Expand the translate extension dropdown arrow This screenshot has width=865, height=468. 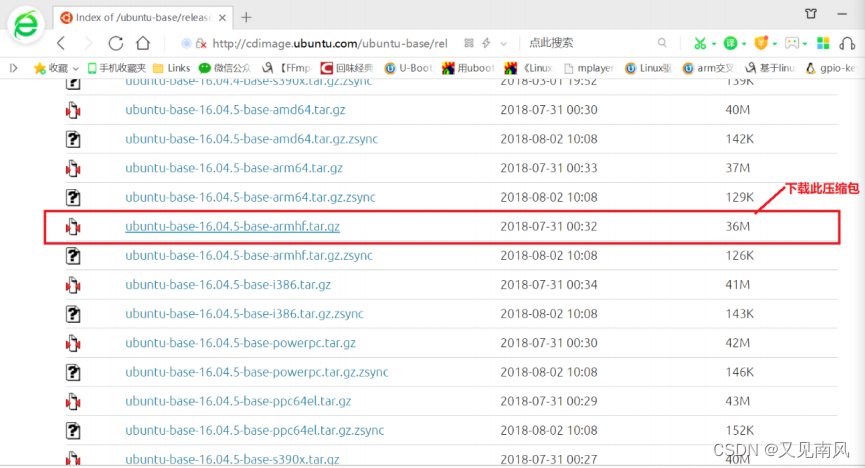[744, 44]
